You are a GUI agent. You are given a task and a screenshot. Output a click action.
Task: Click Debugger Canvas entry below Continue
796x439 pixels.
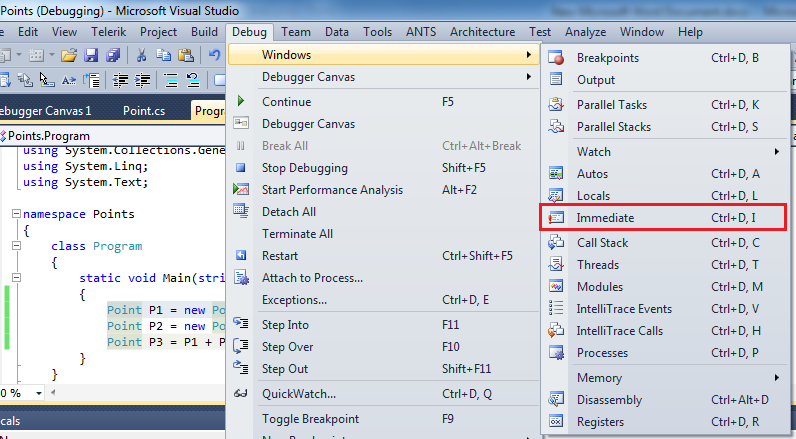pos(383,124)
